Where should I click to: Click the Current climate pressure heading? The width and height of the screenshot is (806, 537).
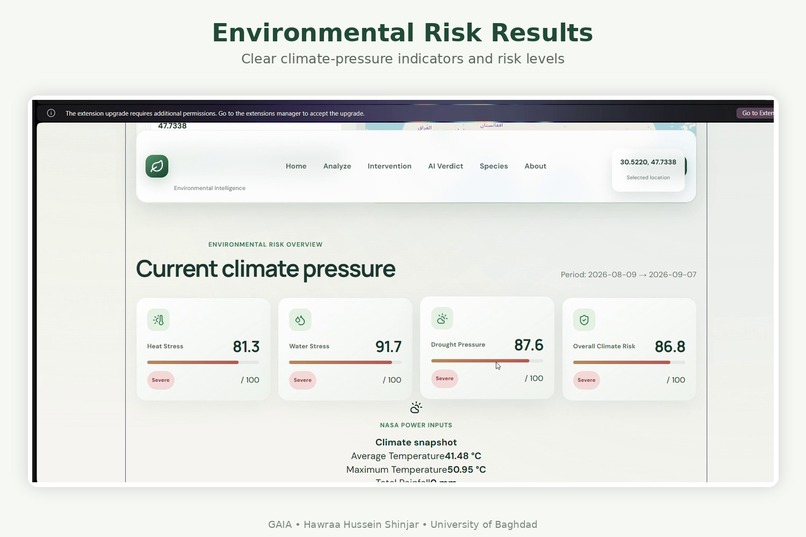(x=266, y=269)
